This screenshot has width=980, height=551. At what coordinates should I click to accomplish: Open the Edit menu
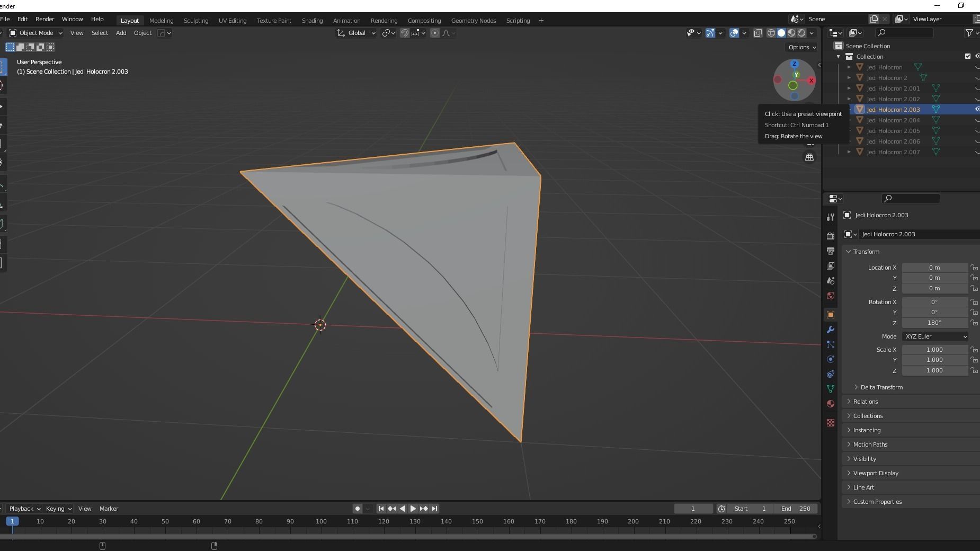[x=22, y=19]
